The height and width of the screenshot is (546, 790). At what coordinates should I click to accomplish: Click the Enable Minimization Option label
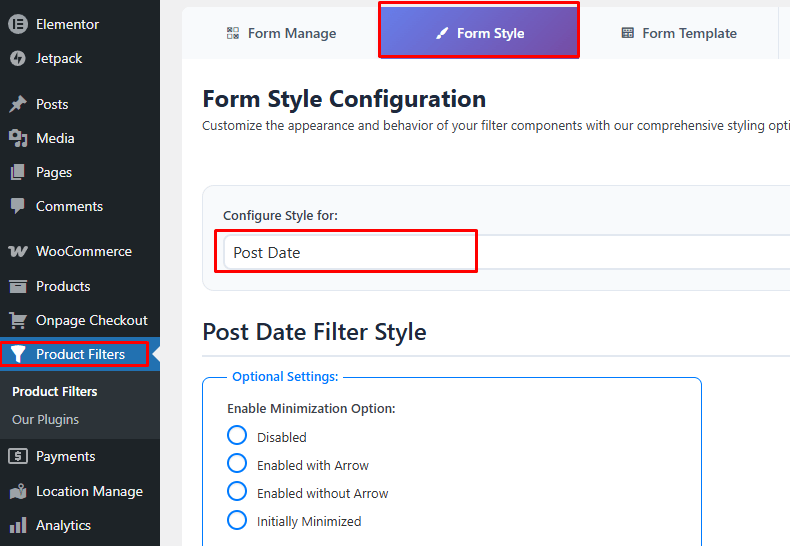coord(311,408)
